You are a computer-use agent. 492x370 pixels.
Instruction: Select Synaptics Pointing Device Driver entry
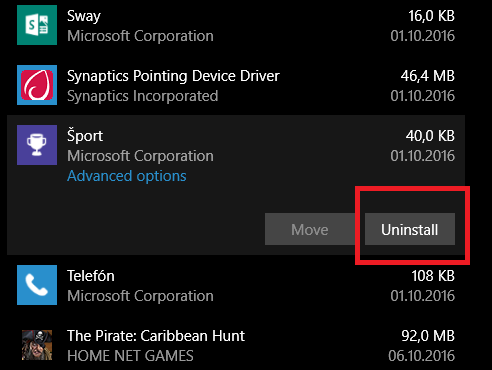coord(236,85)
